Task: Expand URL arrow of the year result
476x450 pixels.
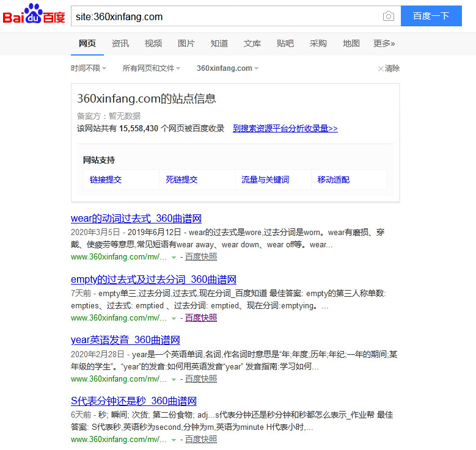Action: [x=174, y=380]
